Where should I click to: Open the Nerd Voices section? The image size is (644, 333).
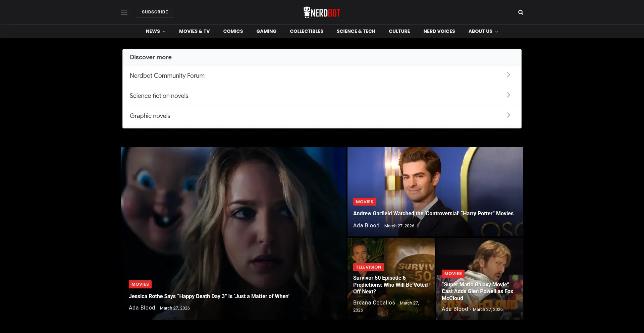(x=439, y=31)
